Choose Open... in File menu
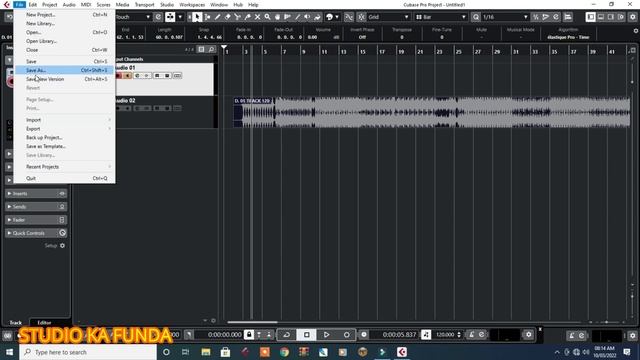The image size is (640, 360). [x=64, y=32]
